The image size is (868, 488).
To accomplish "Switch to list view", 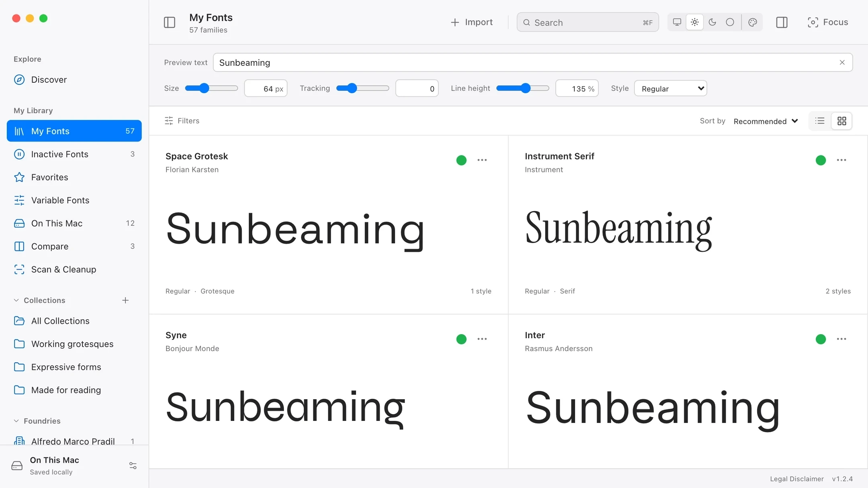I will click(x=820, y=121).
